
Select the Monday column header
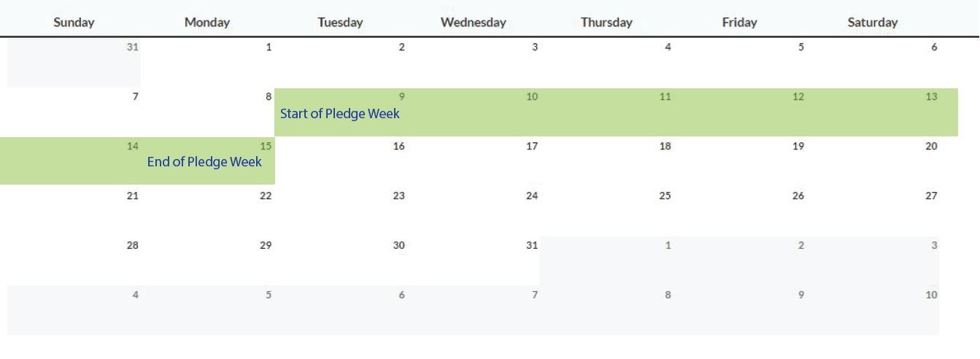coord(207,22)
